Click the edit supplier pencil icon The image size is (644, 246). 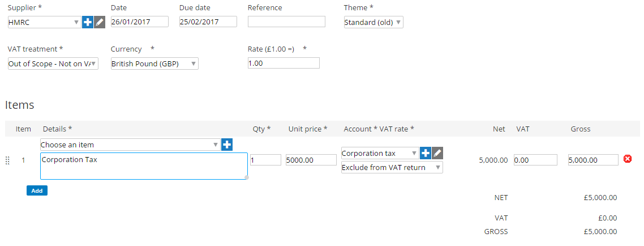tap(100, 22)
